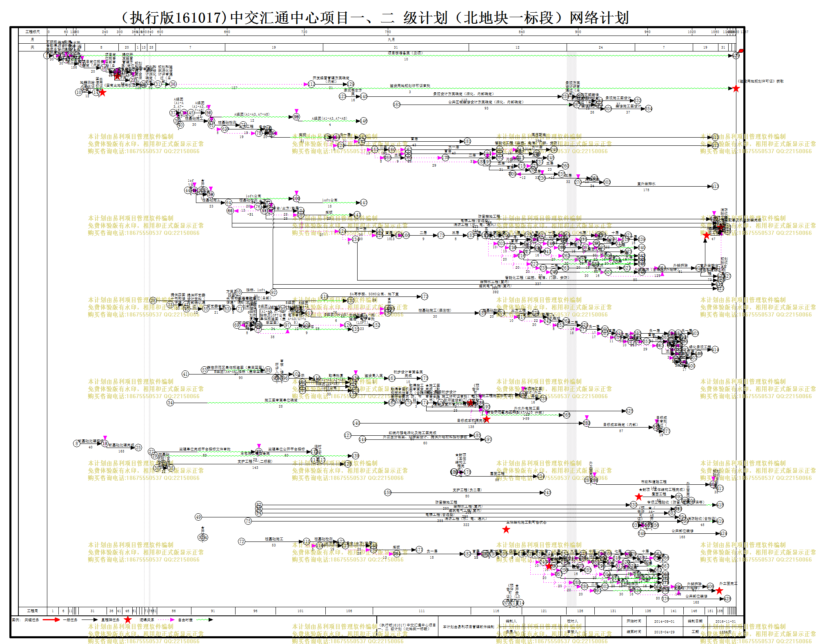Click the 支护工程(负二层) task label
Screen dimensions: 816x644
(467, 490)
